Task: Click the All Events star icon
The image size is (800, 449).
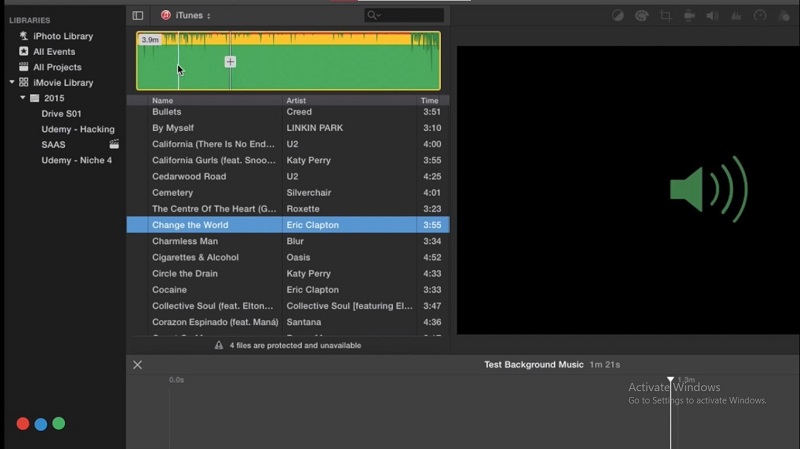Action: (x=23, y=51)
